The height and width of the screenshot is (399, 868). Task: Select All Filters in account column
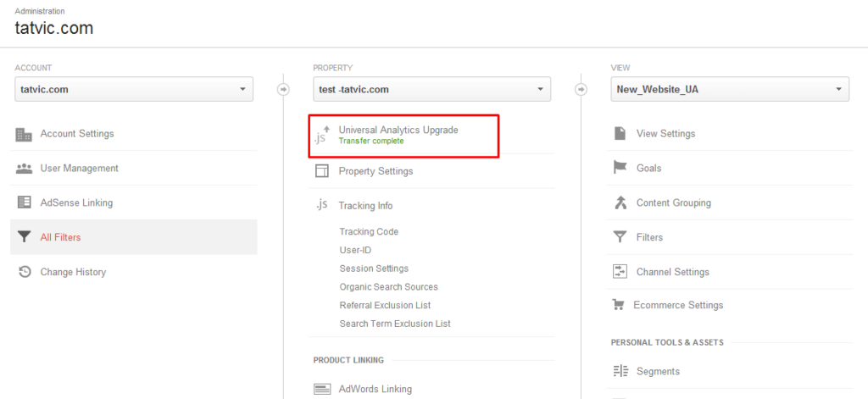[x=134, y=237]
